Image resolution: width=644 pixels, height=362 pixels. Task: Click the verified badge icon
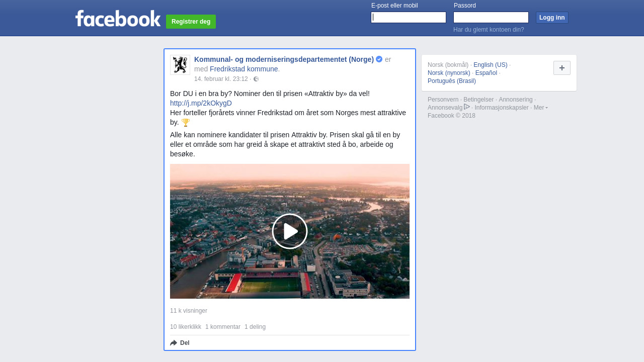pos(379,59)
